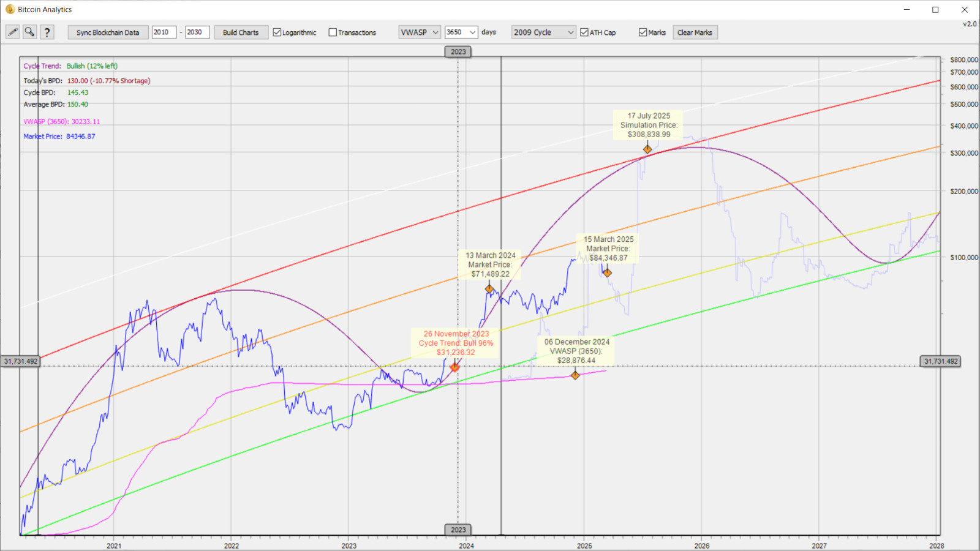Click the Build Charts button

[x=241, y=32]
